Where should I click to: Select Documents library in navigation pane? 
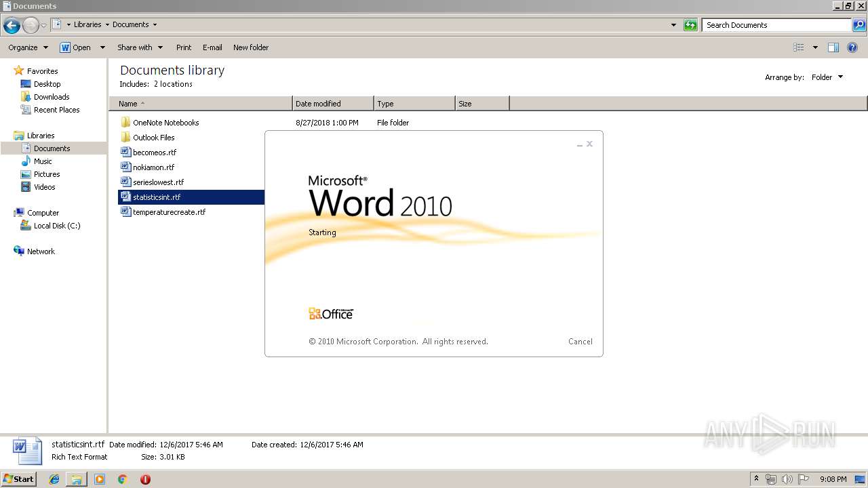point(52,148)
